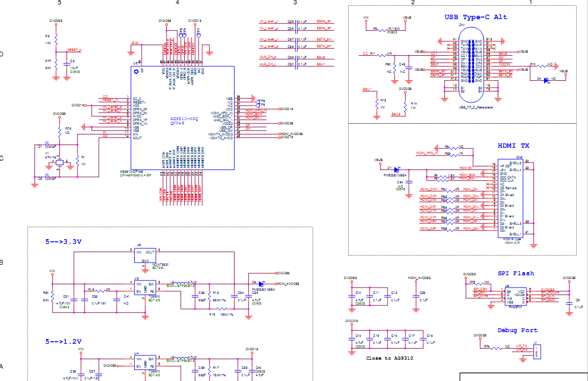Select the U6 regulator in 3.3V section

tap(145, 256)
